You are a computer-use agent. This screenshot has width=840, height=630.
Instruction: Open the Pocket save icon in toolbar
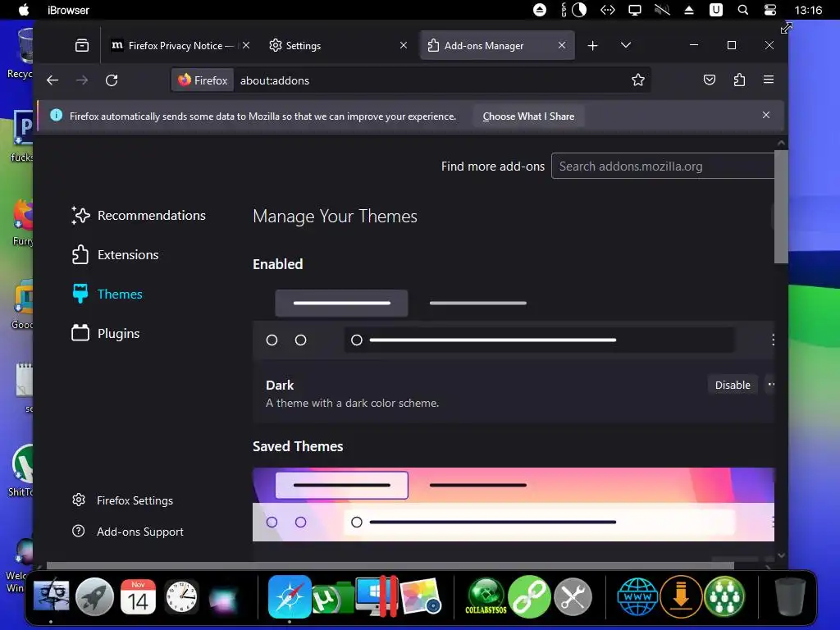click(710, 80)
